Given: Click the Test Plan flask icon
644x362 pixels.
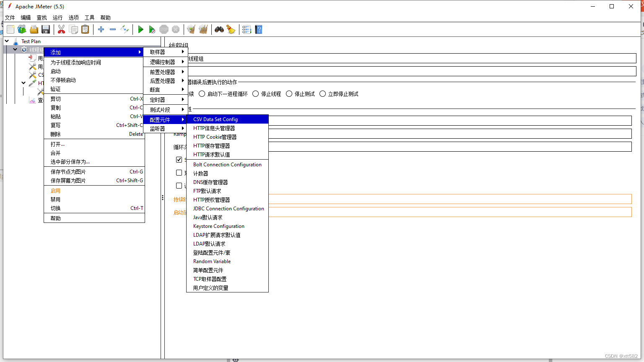Looking at the screenshot, I should pyautogui.click(x=16, y=41).
